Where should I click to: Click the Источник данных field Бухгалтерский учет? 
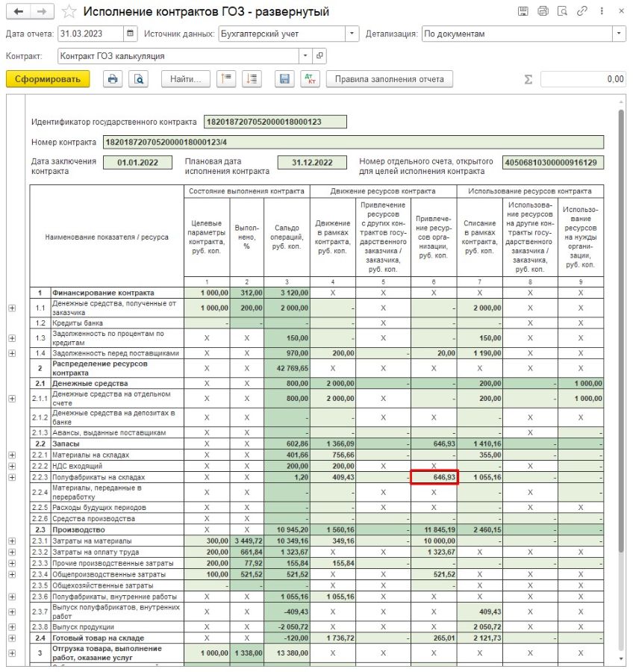coord(281,34)
